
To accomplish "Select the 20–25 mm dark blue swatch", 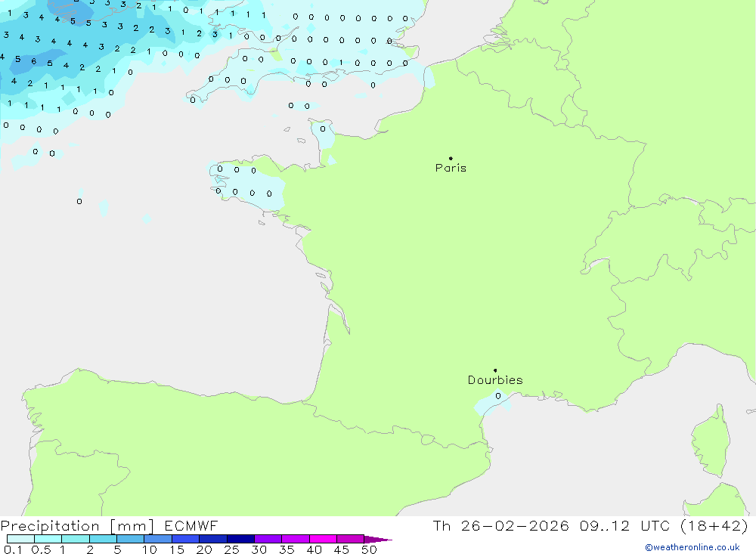I will click(213, 539).
